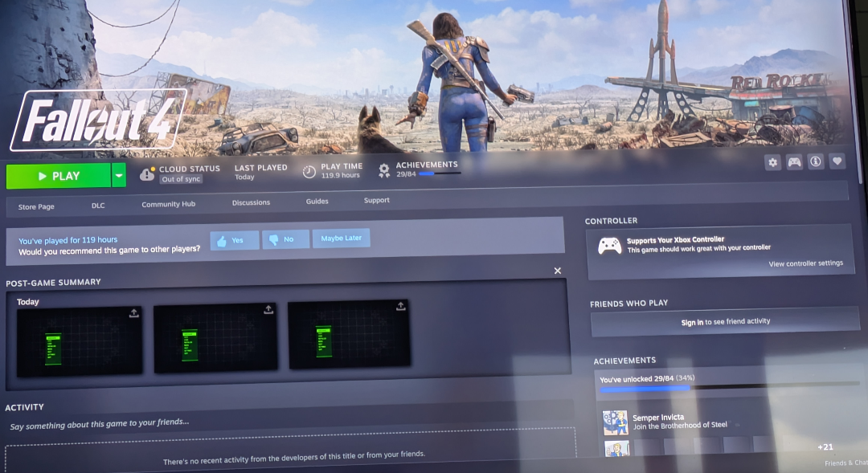Viewport: 868px width, 473px height.
Task: Open the Support tab
Action: tap(376, 200)
